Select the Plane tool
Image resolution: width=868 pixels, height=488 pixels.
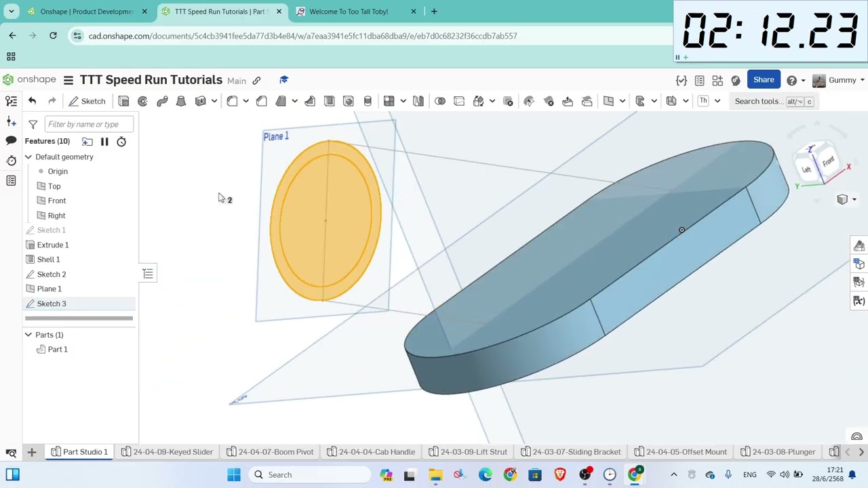[608, 101]
